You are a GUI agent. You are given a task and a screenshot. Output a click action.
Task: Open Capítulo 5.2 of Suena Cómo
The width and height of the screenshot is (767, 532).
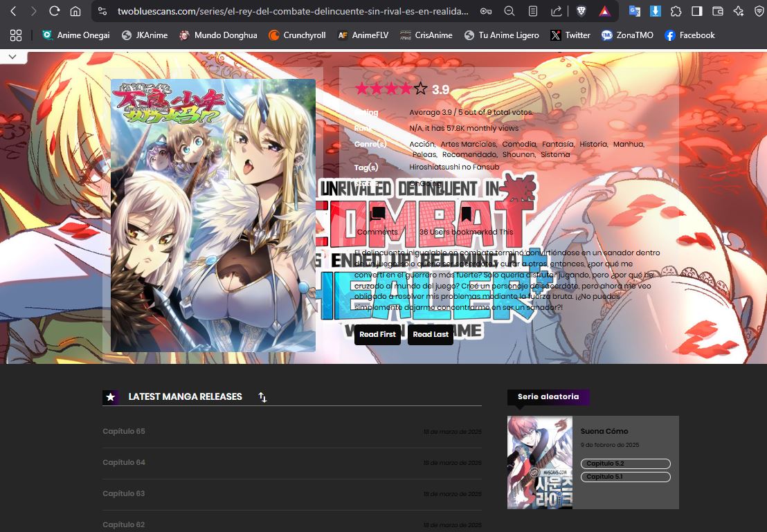point(626,464)
